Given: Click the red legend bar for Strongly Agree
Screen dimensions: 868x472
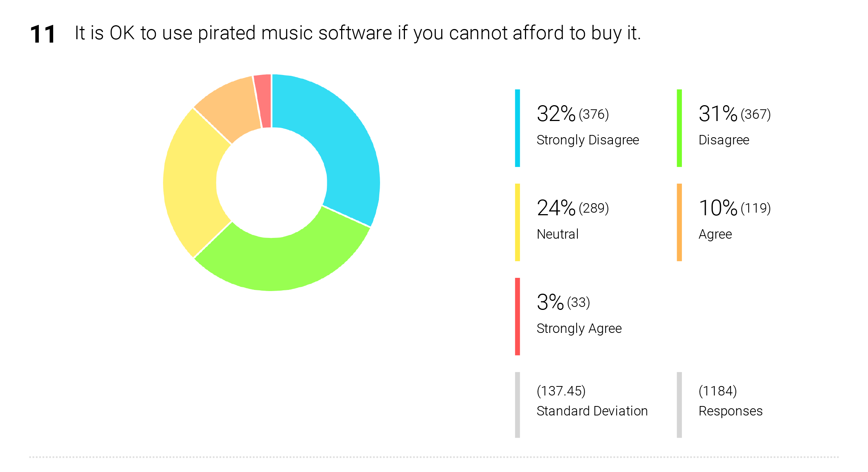Looking at the screenshot, I should pos(517,317).
